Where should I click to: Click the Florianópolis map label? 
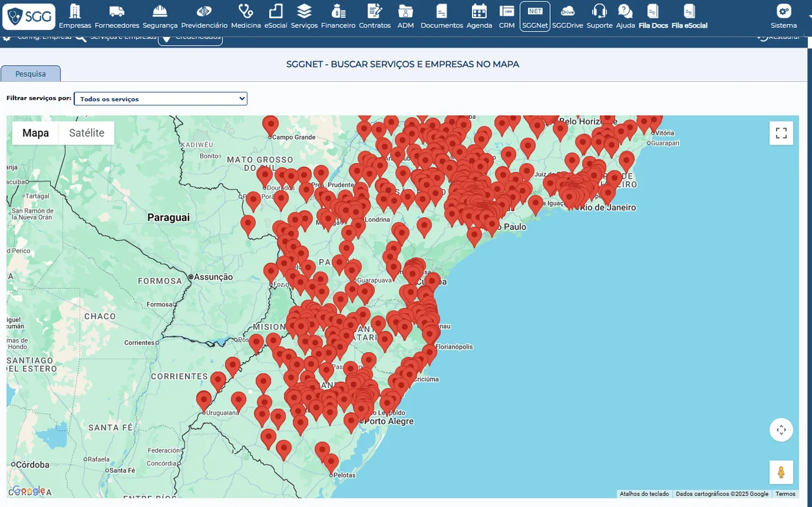(454, 347)
